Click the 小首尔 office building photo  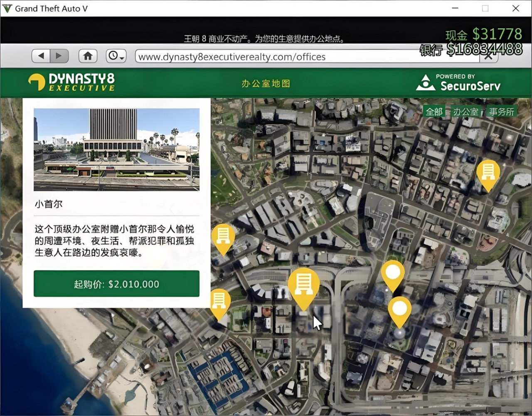[x=116, y=149]
